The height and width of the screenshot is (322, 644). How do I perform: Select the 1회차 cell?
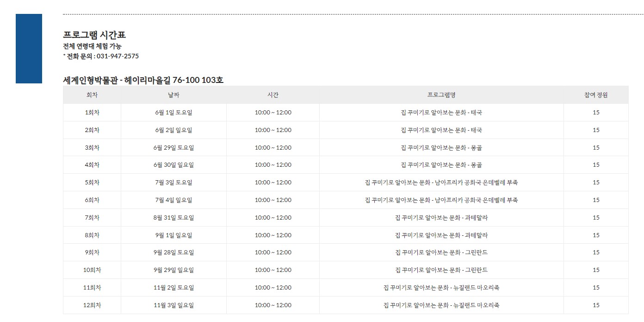click(92, 113)
